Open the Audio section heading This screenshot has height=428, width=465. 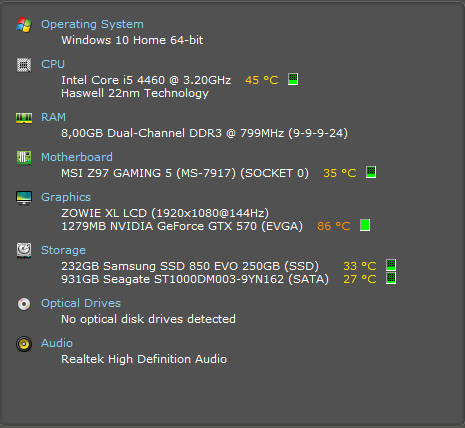click(57, 343)
